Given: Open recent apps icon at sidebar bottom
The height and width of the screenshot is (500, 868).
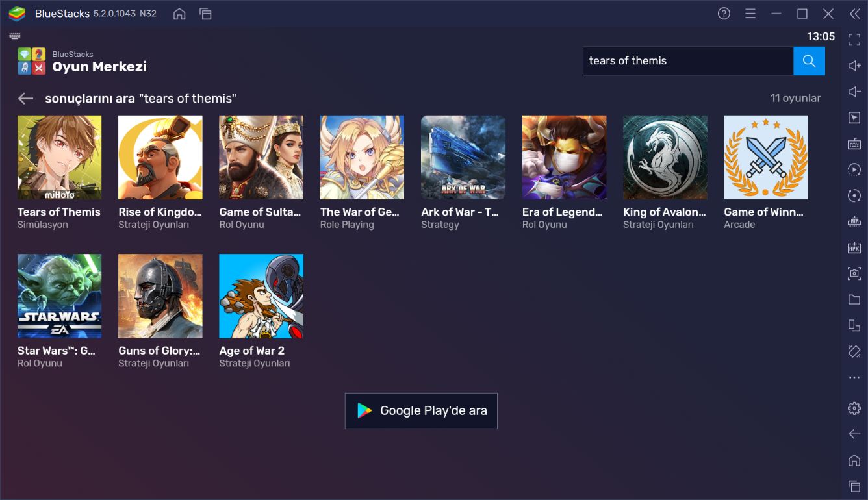Looking at the screenshot, I should tap(854, 486).
